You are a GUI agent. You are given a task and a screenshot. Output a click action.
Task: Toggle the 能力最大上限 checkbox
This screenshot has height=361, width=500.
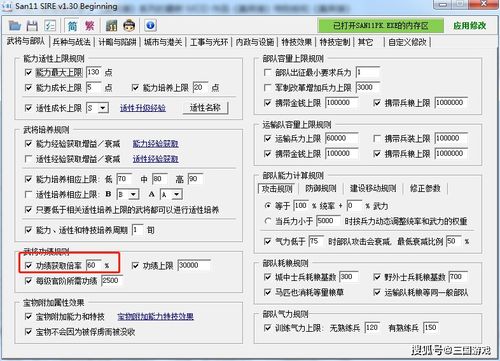[x=29, y=72]
